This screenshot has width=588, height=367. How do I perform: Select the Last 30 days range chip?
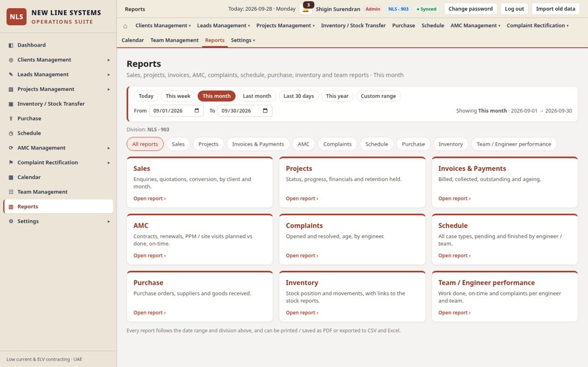coord(298,96)
